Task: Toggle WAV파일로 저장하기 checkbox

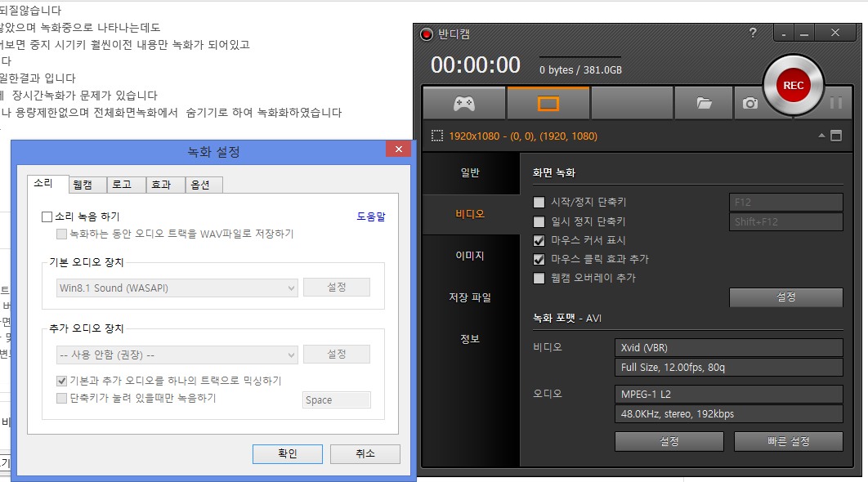Action: click(61, 234)
